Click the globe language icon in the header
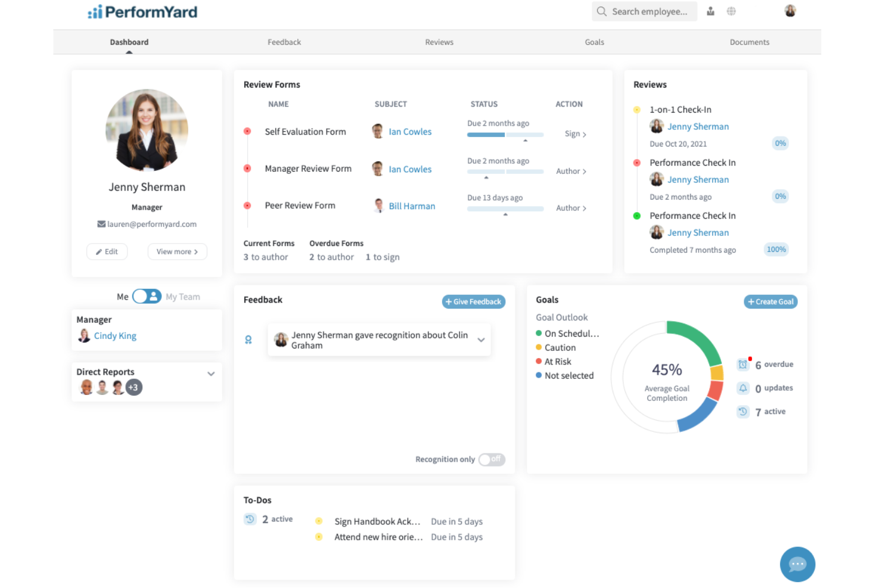Image resolution: width=882 pixels, height=588 pixels. 731,11
